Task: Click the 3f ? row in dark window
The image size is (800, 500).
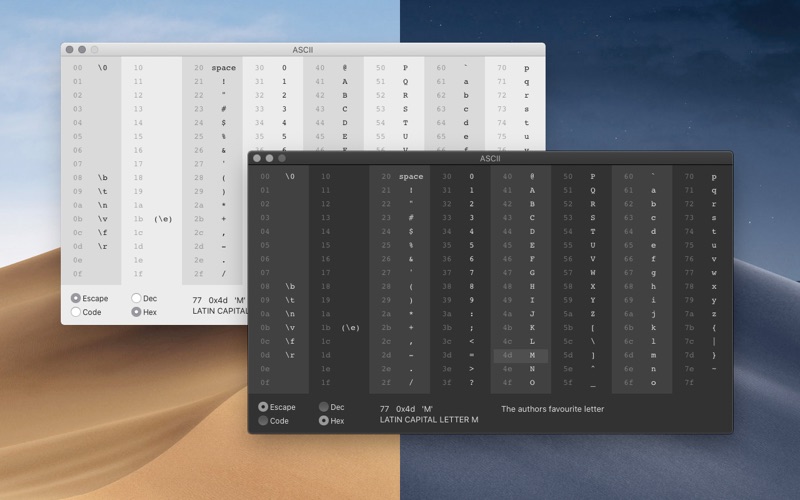Action: coord(460,383)
